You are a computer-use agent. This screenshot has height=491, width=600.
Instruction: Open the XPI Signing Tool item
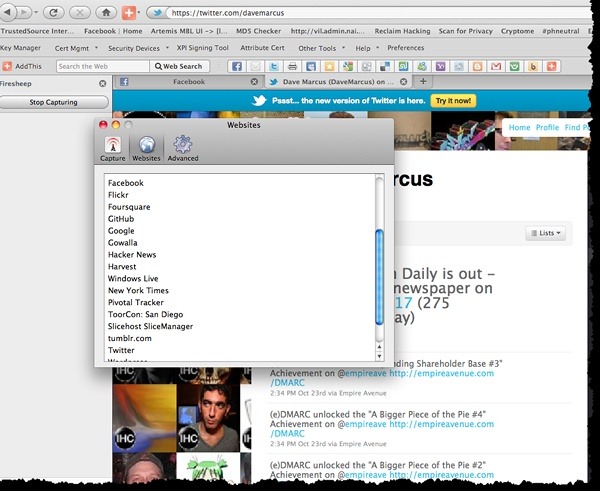[202, 48]
